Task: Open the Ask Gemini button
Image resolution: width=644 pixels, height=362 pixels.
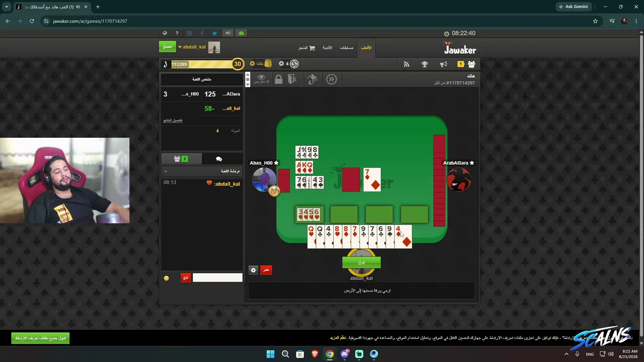Action: click(573, 7)
